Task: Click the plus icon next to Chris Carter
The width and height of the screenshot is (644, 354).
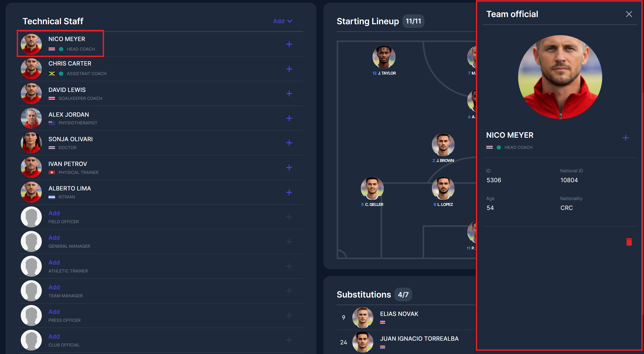Action: (289, 69)
